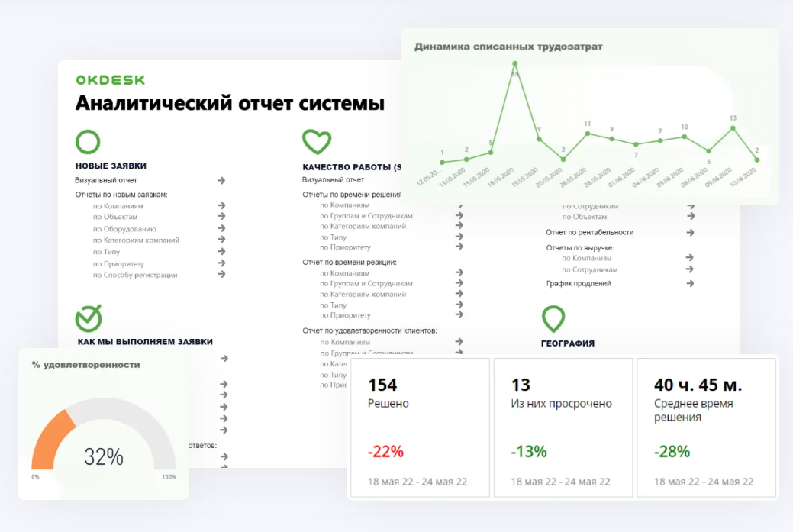Click the arrow next to Визуальный отчет under НОВЫЕ ЗАЯВКИ

point(221,180)
